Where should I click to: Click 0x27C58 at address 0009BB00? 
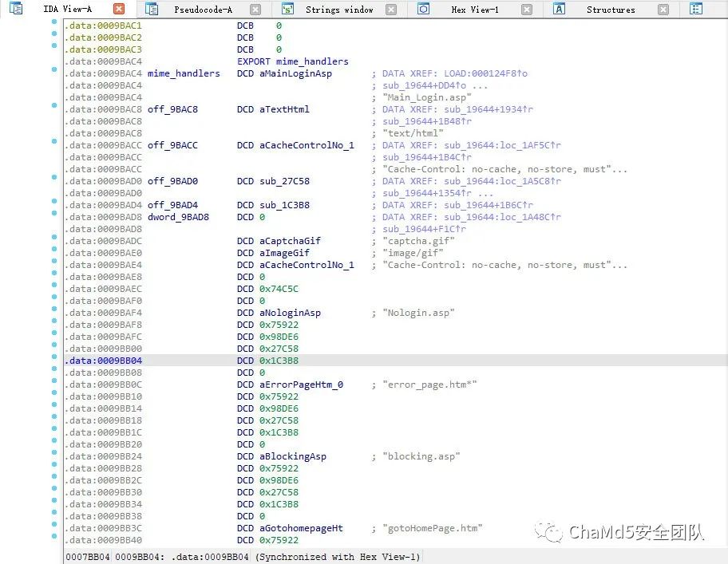point(279,349)
